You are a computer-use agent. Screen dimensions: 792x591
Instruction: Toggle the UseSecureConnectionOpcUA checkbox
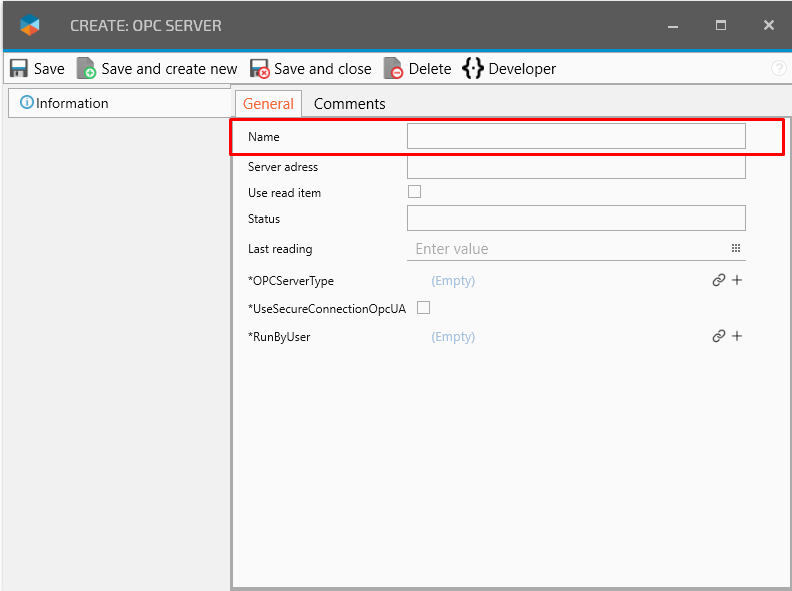point(423,308)
